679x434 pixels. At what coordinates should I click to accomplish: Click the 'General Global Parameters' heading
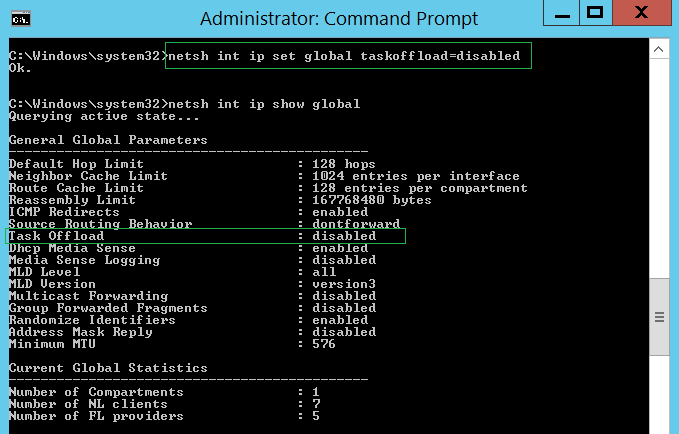pos(108,140)
